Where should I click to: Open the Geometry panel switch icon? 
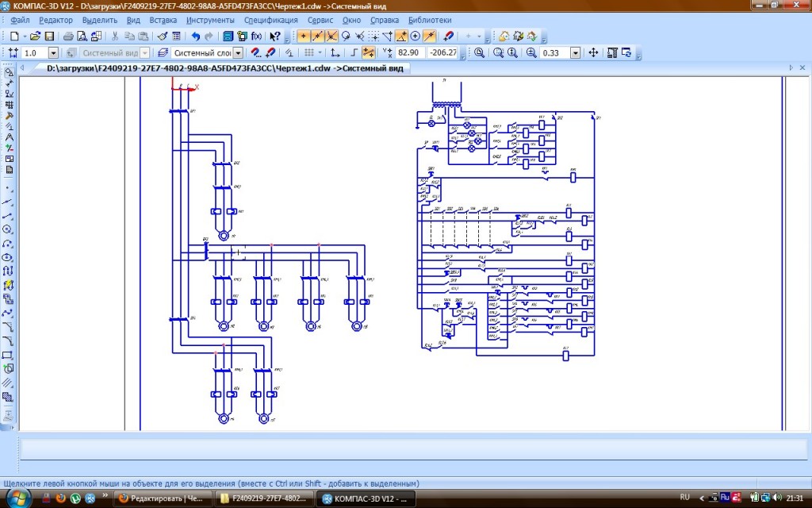click(x=9, y=72)
